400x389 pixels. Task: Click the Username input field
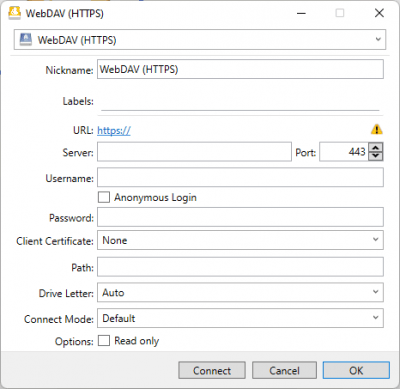point(240,177)
